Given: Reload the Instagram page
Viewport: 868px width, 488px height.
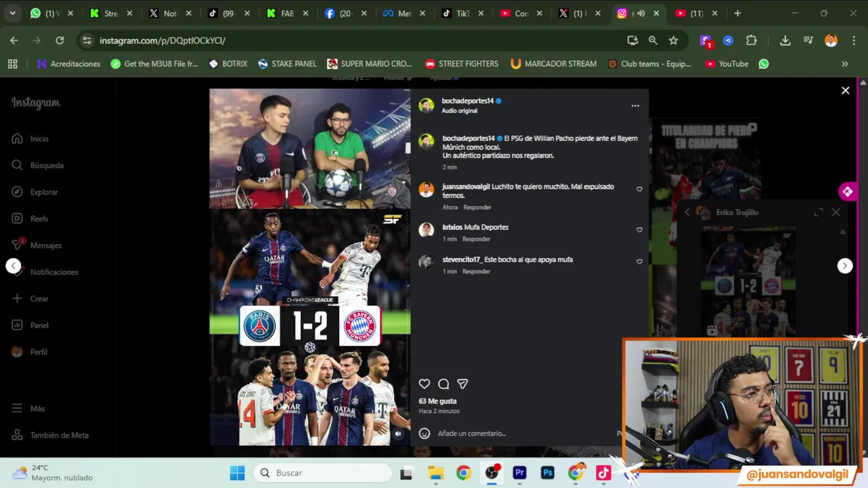Looking at the screenshot, I should [60, 41].
